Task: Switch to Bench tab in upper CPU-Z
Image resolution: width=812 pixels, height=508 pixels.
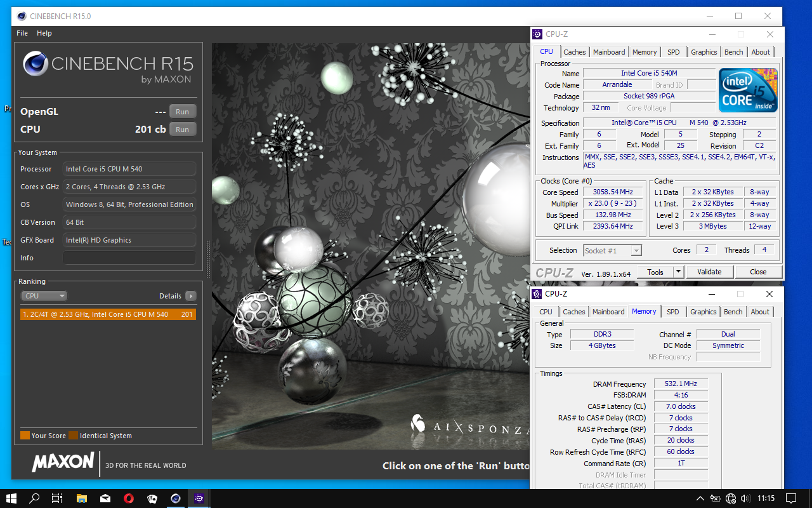Action: [734, 52]
